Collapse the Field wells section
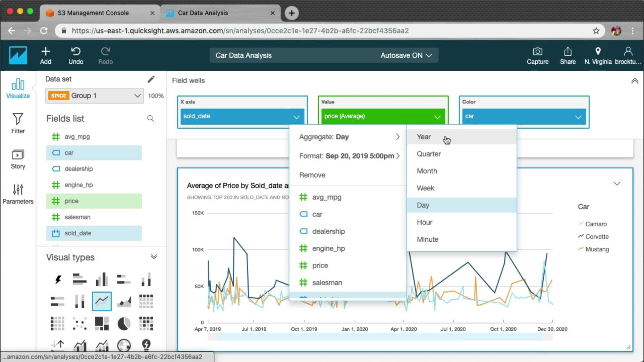 (635, 81)
